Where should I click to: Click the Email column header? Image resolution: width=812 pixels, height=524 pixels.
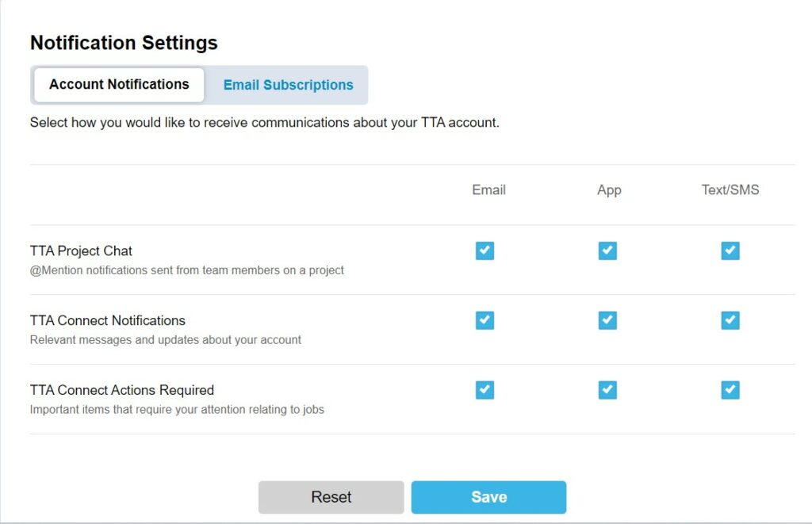pyautogui.click(x=488, y=190)
